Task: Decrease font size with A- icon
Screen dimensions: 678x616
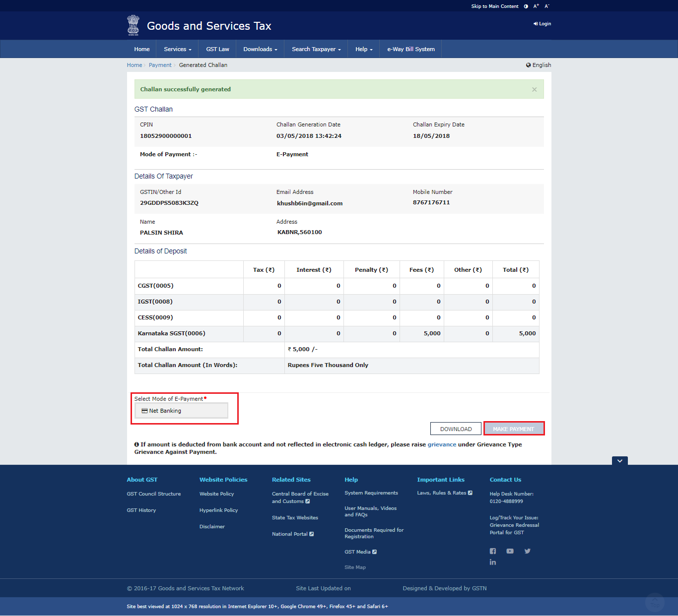Action: click(x=547, y=6)
